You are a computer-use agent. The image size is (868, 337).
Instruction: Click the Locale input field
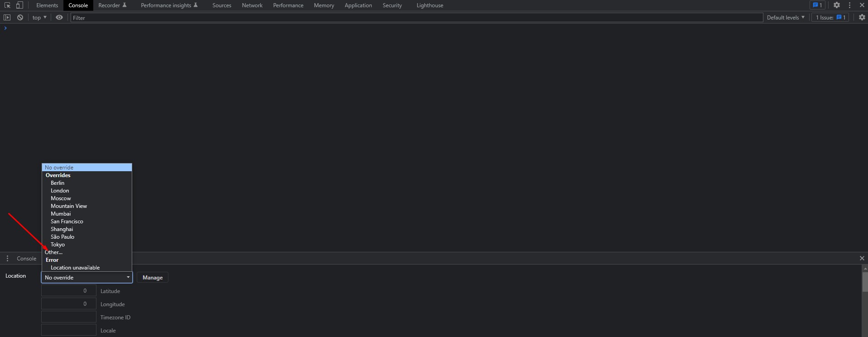[x=69, y=330]
